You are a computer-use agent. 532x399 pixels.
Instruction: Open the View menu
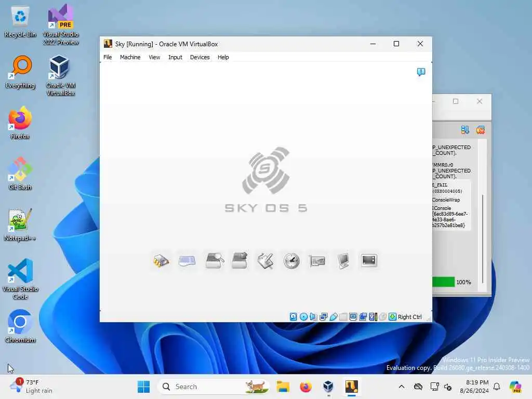154,57
